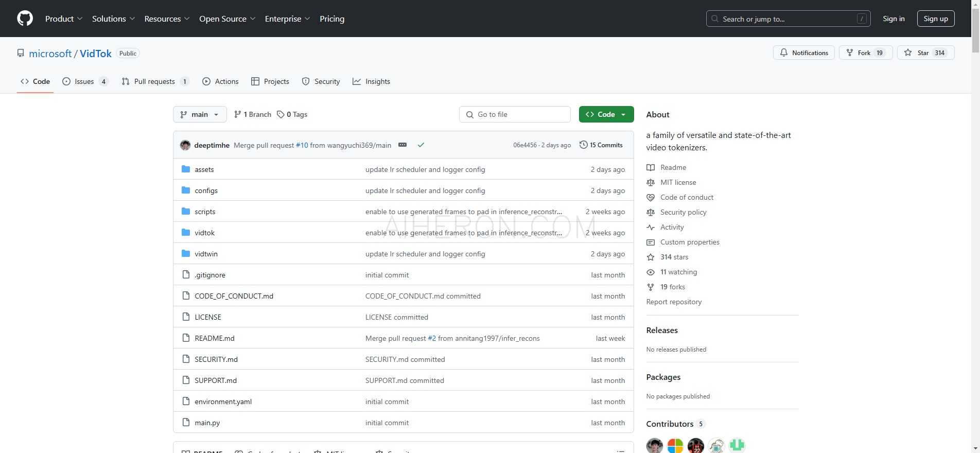The image size is (980, 453).
Task: View the 15 Commits history
Action: point(601,145)
